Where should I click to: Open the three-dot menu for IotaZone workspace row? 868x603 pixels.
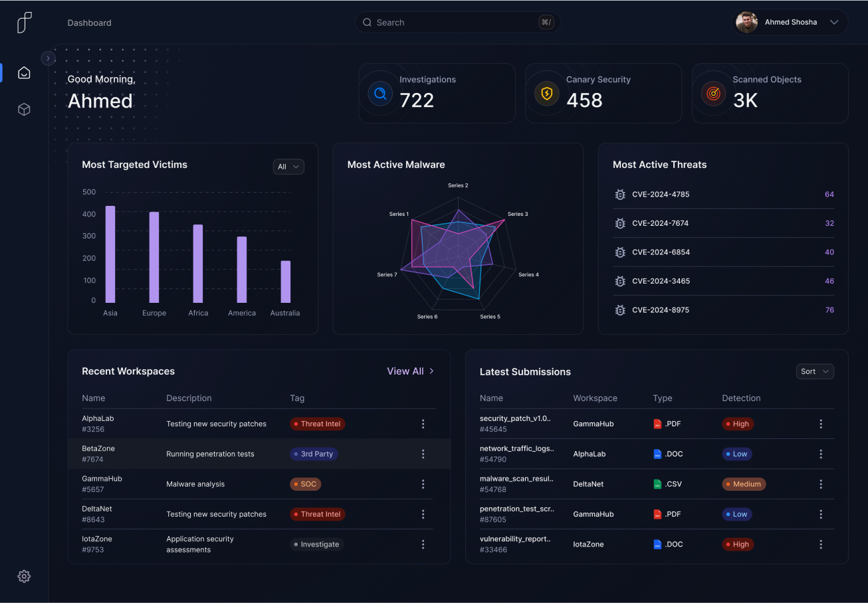pyautogui.click(x=423, y=545)
